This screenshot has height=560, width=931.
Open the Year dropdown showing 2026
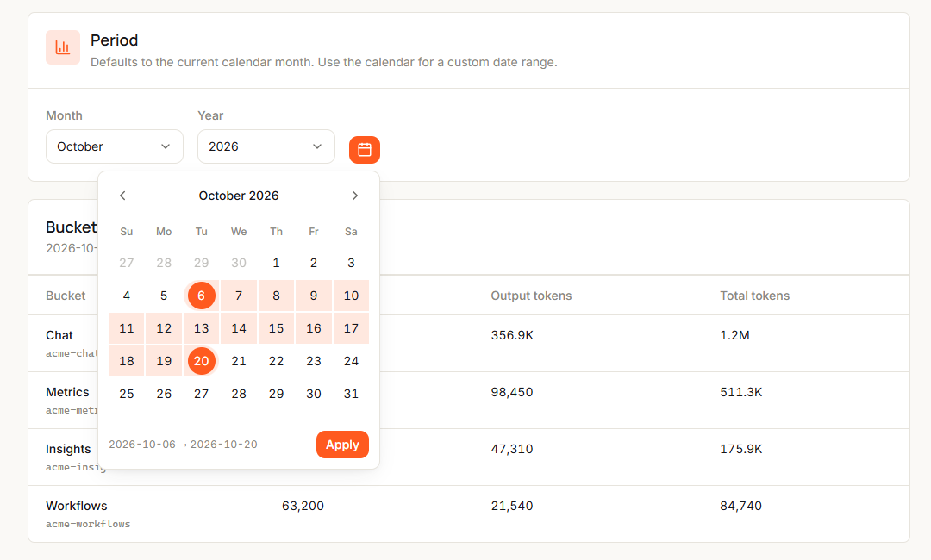tap(266, 146)
